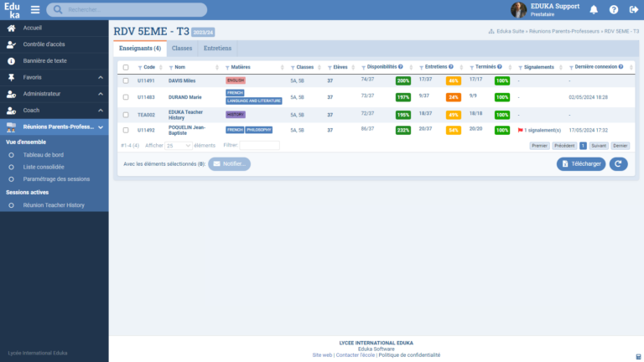This screenshot has height=362, width=644.
Task: Click the Télécharger button
Action: [x=580, y=163]
